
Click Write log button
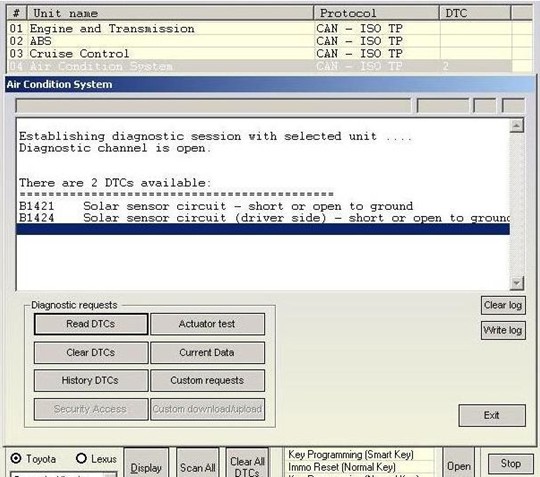[503, 330]
